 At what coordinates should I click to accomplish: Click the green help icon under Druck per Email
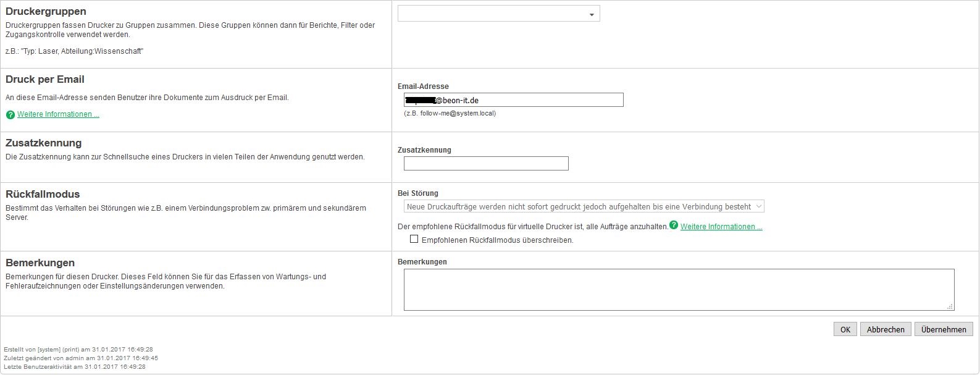click(x=10, y=115)
